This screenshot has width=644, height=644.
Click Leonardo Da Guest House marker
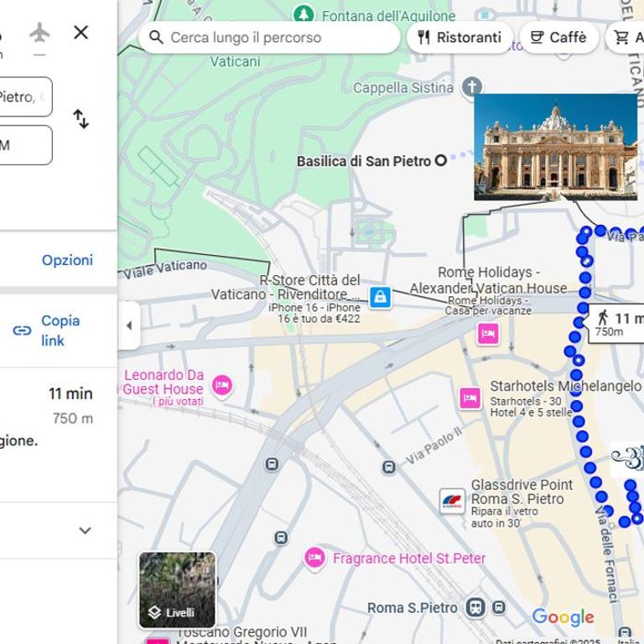point(221,385)
